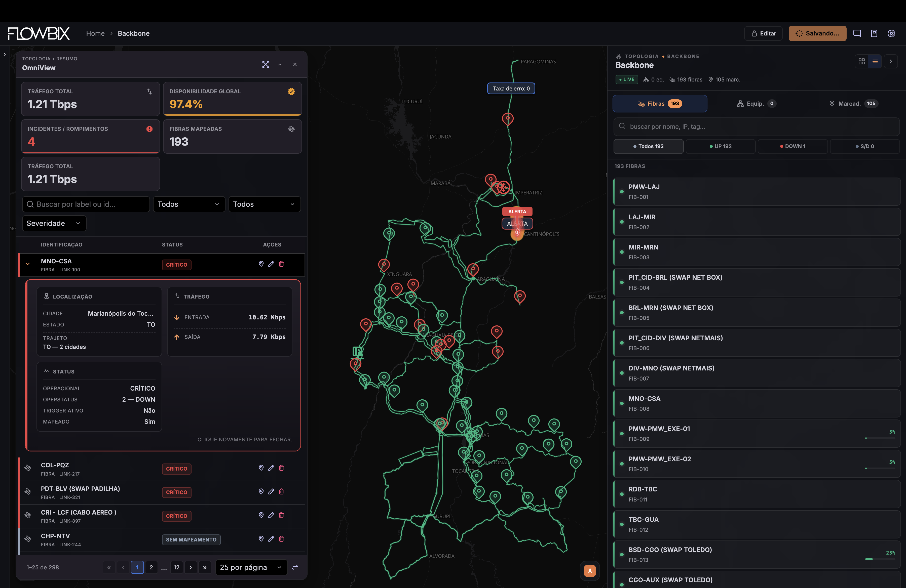Expand the COL-PQZ row

161,469
